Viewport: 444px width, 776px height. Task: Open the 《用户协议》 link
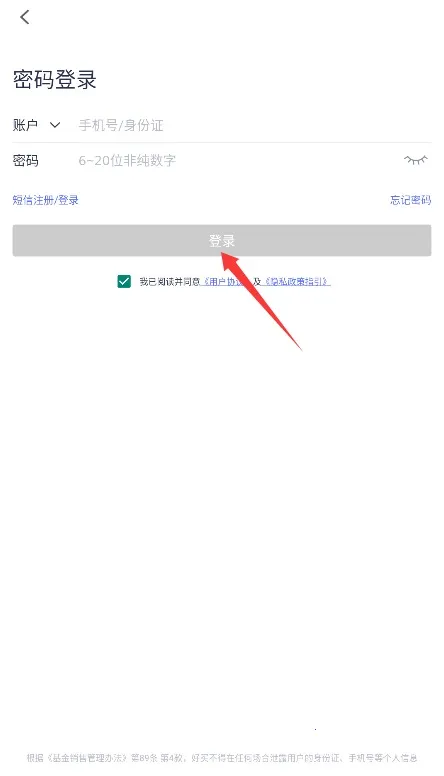[224, 282]
